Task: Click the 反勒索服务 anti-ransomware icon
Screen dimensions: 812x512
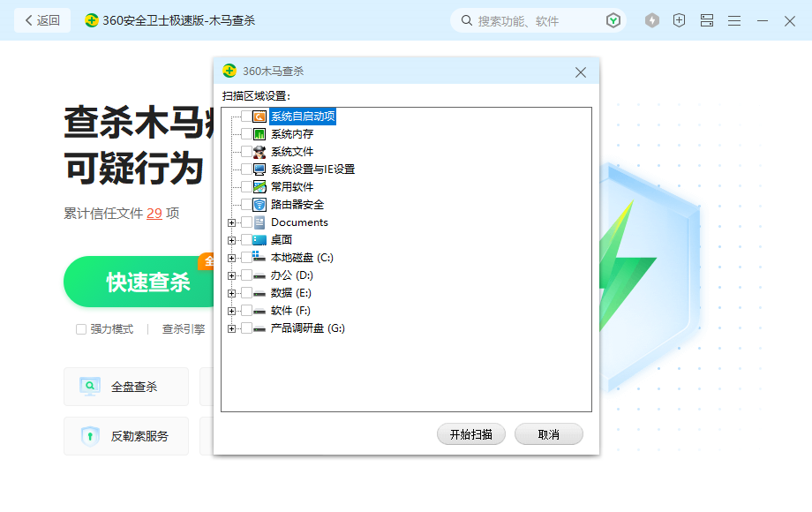Action: coord(88,435)
